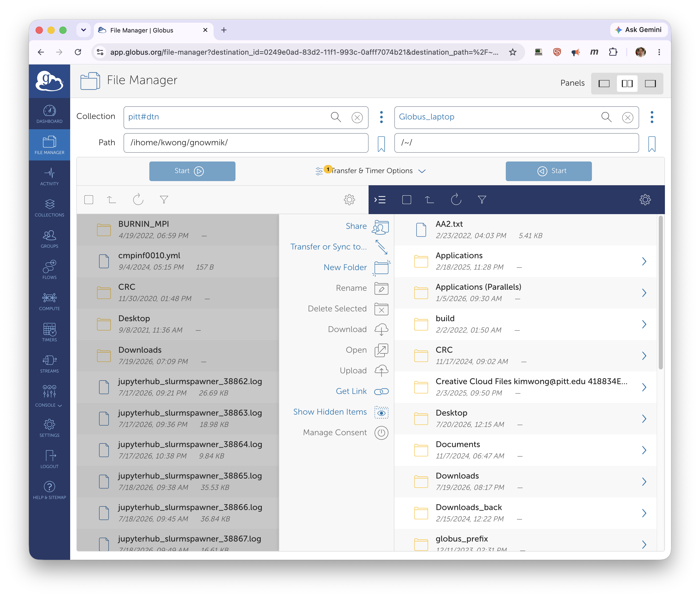Screen dimensions: 700x598
Task: Clear the pitt#dtn collection
Action: pos(357,118)
